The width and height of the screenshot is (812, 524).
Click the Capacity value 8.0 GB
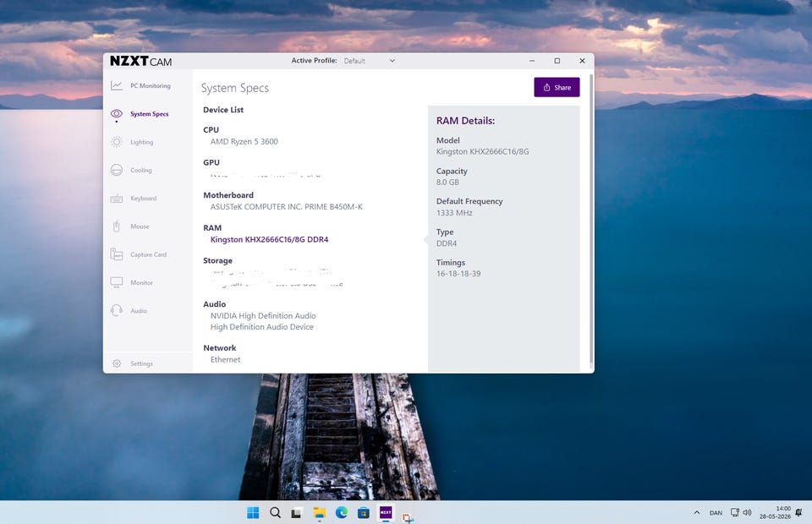pos(447,182)
